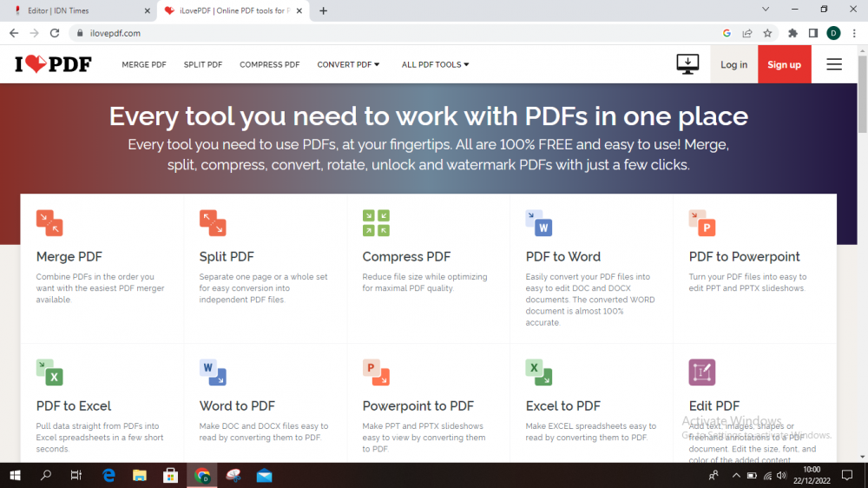The height and width of the screenshot is (488, 868).
Task: Select MERGE PDF in the top navigation
Action: coord(144,65)
